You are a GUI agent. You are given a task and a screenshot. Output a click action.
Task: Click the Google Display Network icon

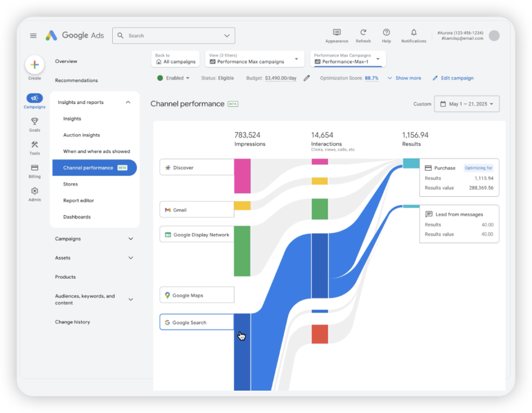[x=168, y=235]
